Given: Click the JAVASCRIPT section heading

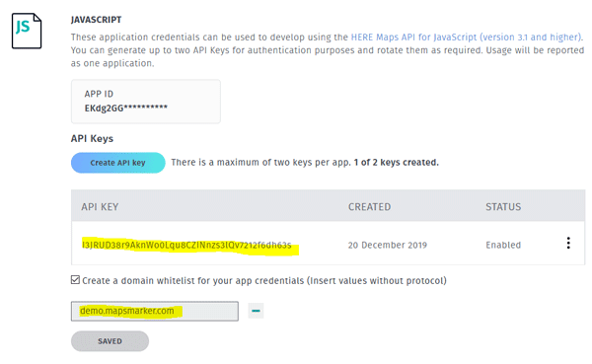Looking at the screenshot, I should point(96,20).
